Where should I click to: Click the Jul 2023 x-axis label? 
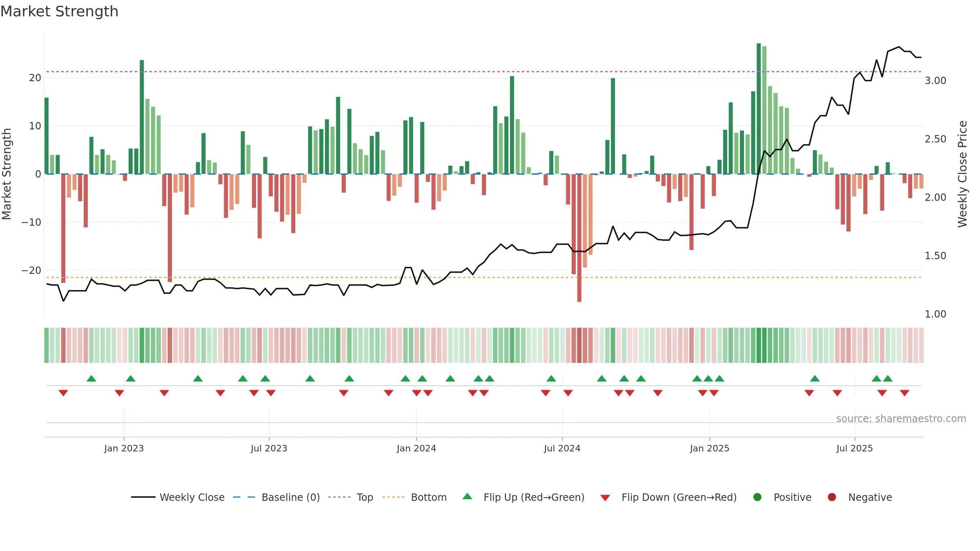pyautogui.click(x=269, y=448)
